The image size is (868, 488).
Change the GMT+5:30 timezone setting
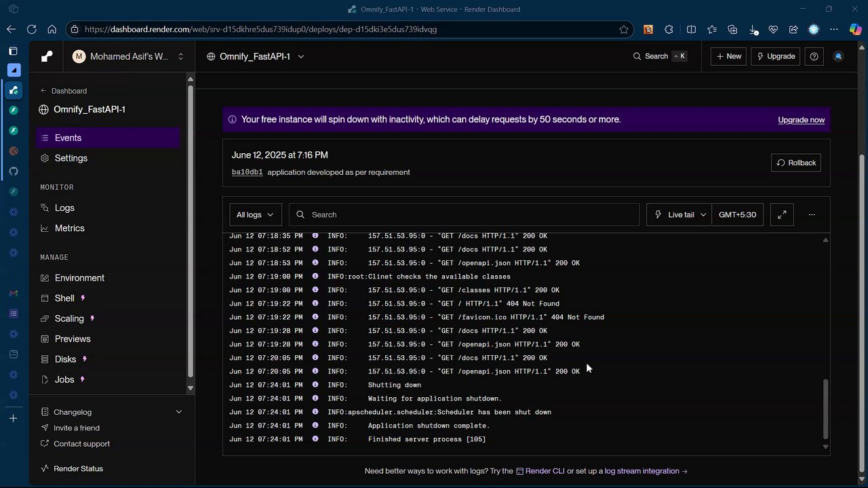click(x=737, y=214)
